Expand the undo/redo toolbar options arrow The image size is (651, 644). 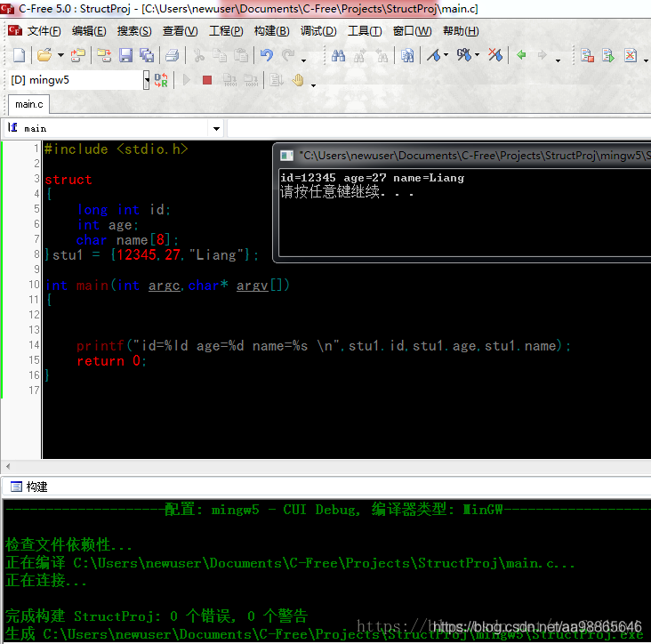click(303, 60)
